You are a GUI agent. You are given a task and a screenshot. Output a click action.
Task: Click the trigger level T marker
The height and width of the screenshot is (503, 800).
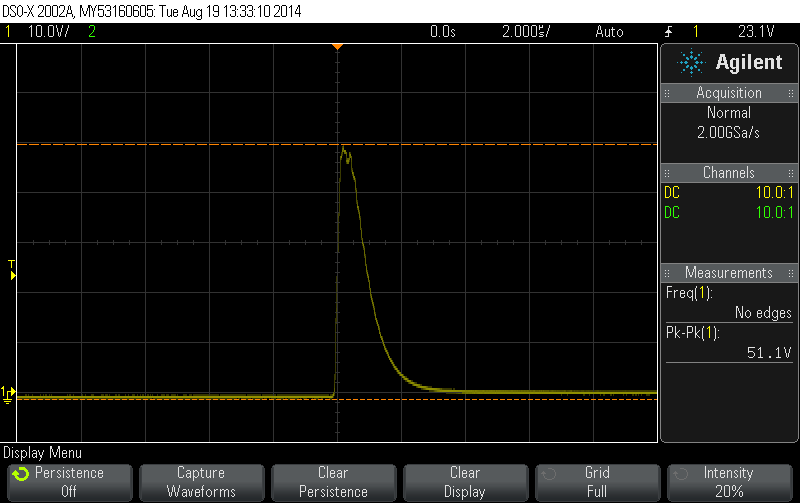click(12, 270)
